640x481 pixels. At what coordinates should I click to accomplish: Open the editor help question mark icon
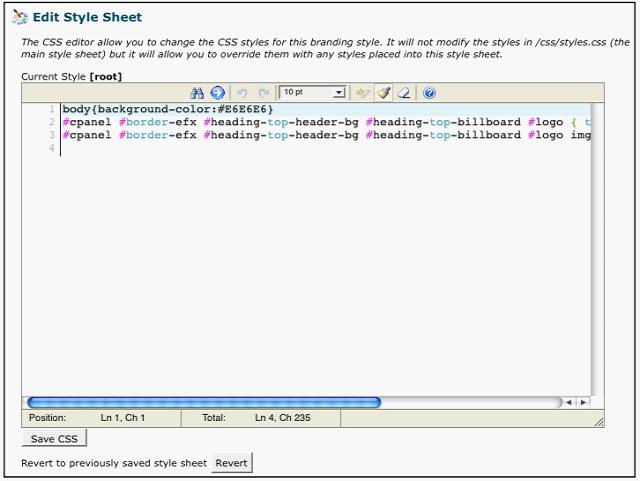tap(429, 93)
